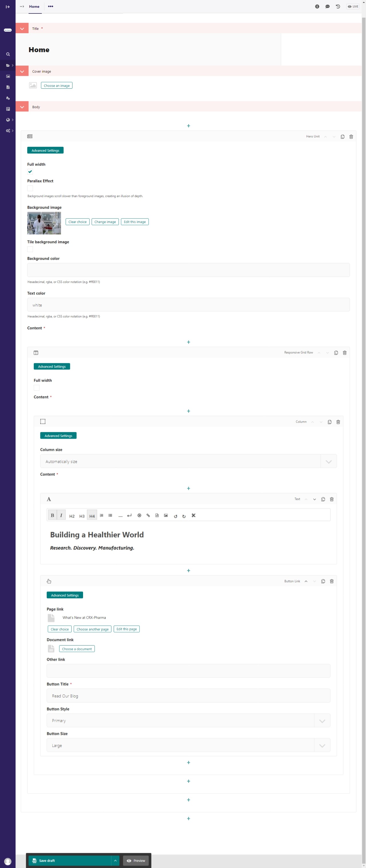Viewport: 366px width, 868px height.
Task: Open Images from the left sidebar
Action: tap(8, 76)
